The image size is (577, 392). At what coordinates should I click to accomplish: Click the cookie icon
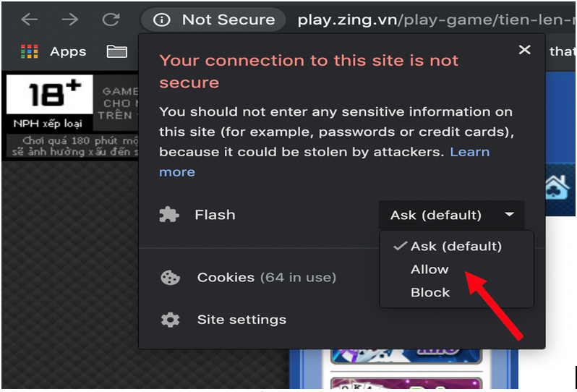[x=170, y=278]
